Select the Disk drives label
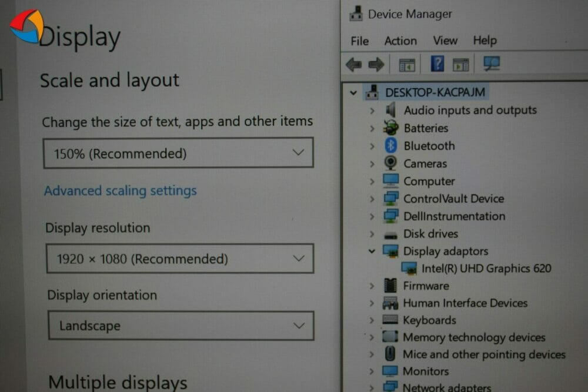588x392 pixels. [x=430, y=234]
